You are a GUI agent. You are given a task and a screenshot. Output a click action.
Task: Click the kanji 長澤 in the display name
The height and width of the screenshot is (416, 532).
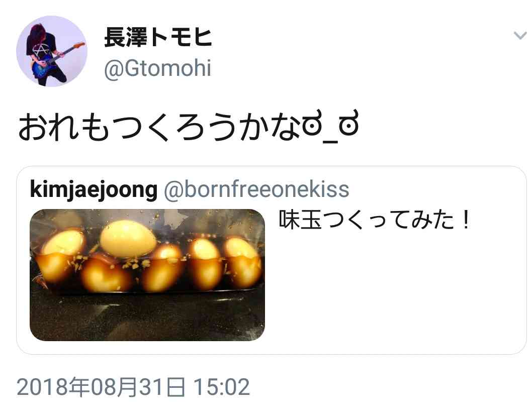(x=126, y=37)
